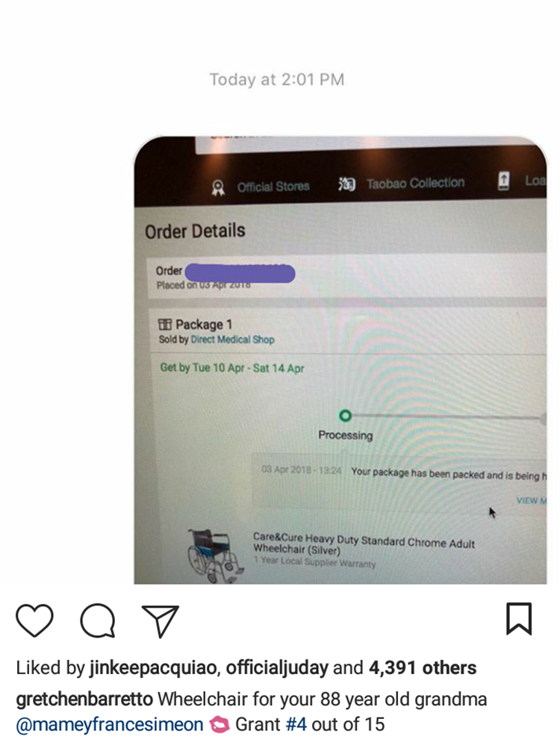Click the VIEW M link in tracking box
560x748 pixels.
[531, 500]
